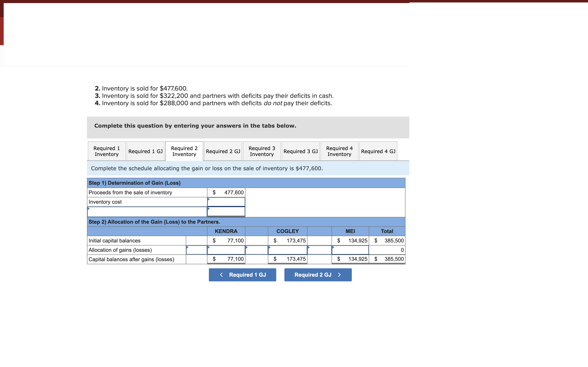Open the Required 2 GJ tab
This screenshot has height=367, width=588.
(223, 151)
